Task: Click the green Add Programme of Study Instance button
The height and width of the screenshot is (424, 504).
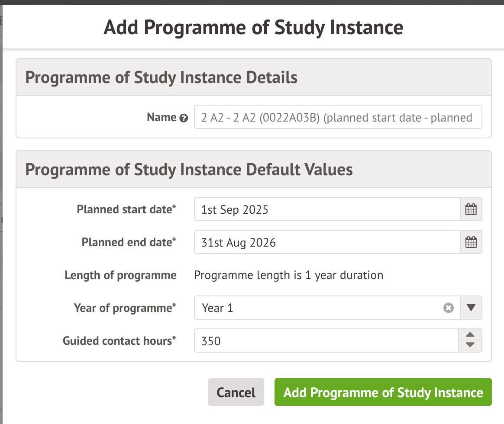Action: (x=383, y=392)
